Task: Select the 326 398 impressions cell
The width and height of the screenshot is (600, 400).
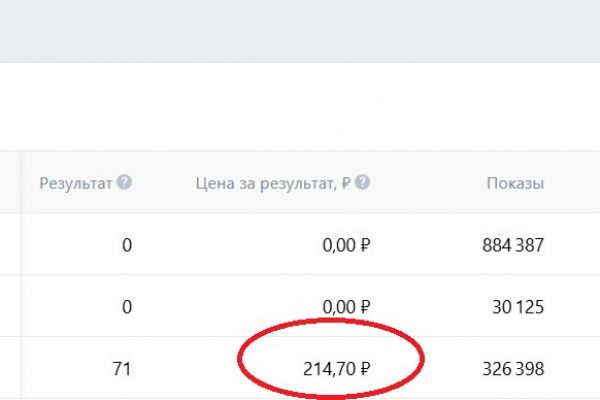Action: click(510, 368)
